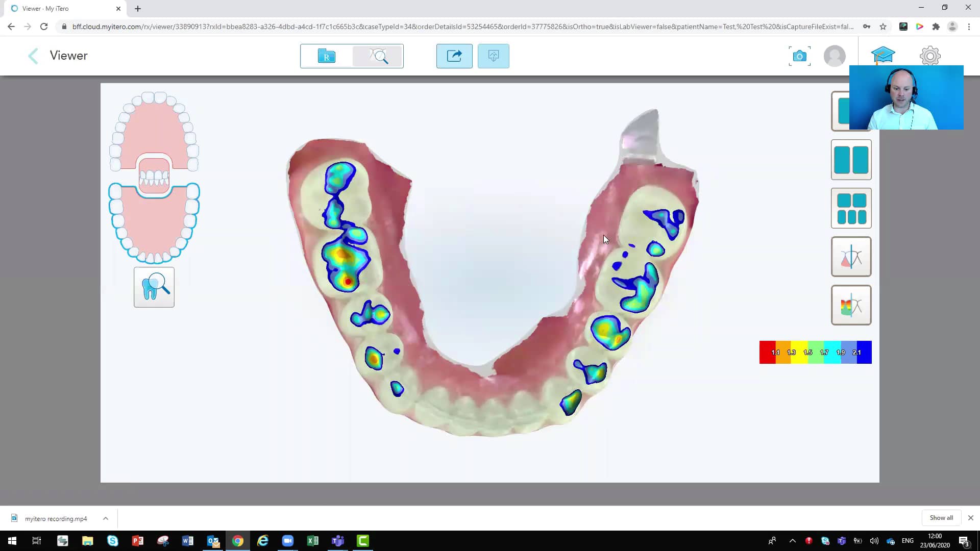Open iTero settings gear menu
The image size is (980, 551).
coord(929,55)
